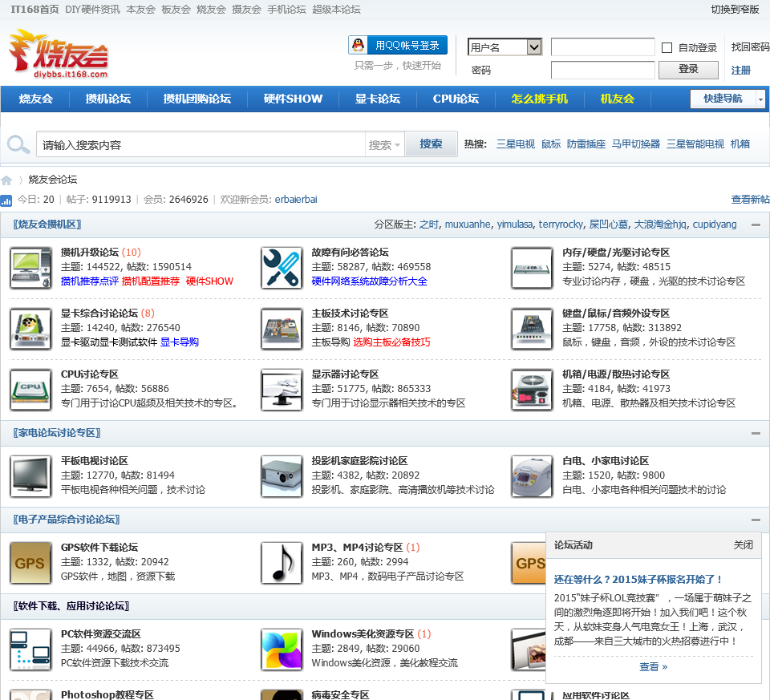Open 攒机配置推荐 red link
Screen dimensions: 770x700
pos(150,281)
